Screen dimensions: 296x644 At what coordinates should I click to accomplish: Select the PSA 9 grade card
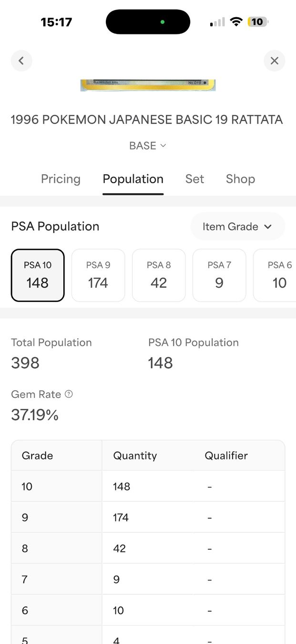coord(98,275)
